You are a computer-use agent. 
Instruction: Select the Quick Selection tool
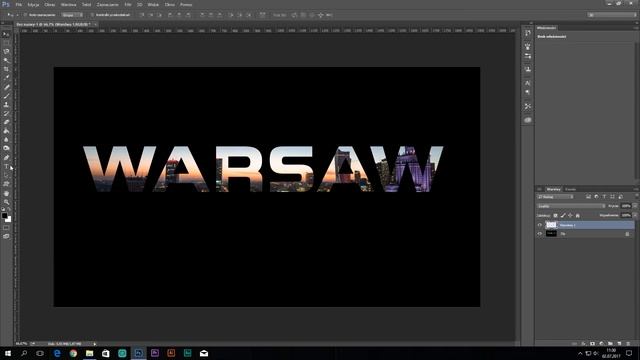pos(6,60)
